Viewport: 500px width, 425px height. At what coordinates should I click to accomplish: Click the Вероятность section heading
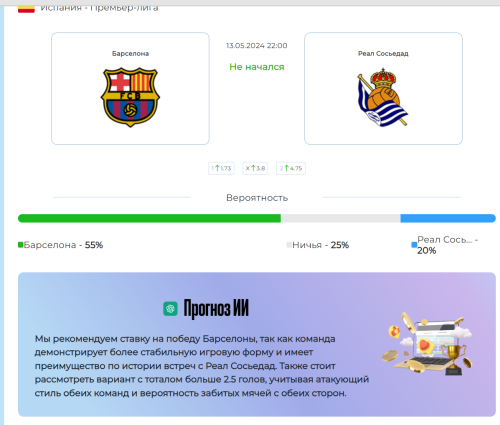pyautogui.click(x=257, y=198)
